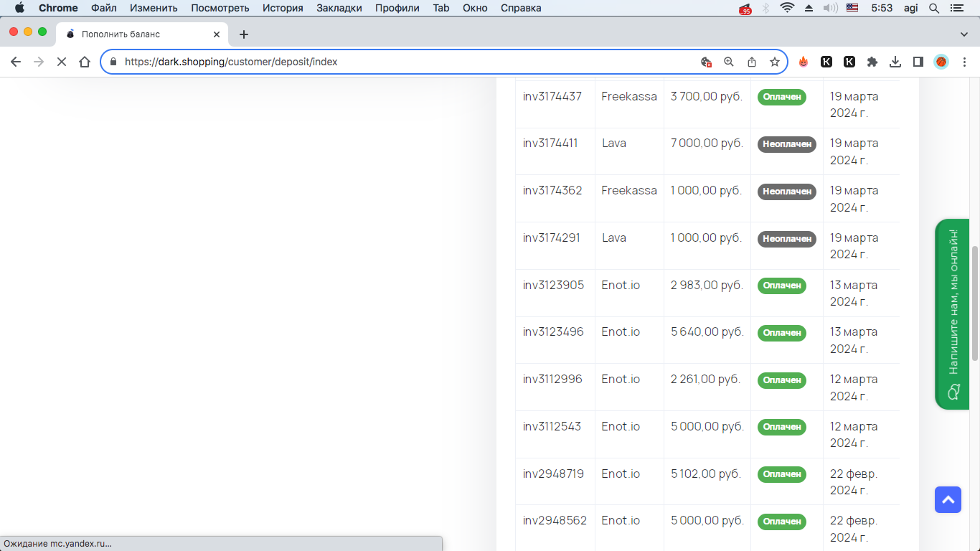Screen dimensions: 980x551
Task: Close the Пополнить баланс tab
Action: [217, 34]
